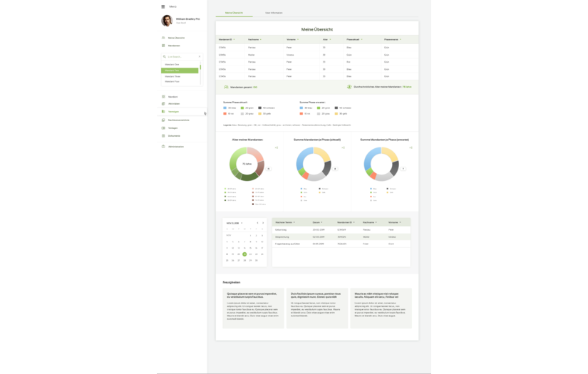Sort the Datum column in the appointments table
Screen dimensions: 588x374
tap(321, 222)
